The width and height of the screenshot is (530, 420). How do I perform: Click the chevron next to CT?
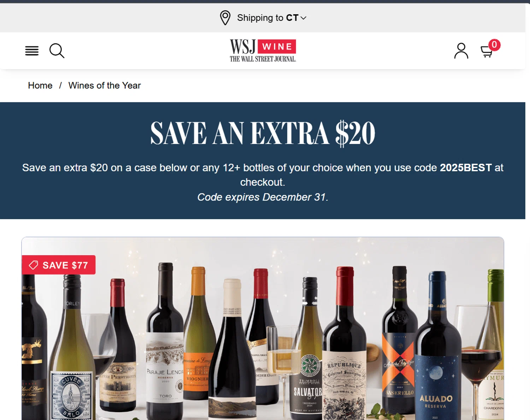tap(303, 18)
